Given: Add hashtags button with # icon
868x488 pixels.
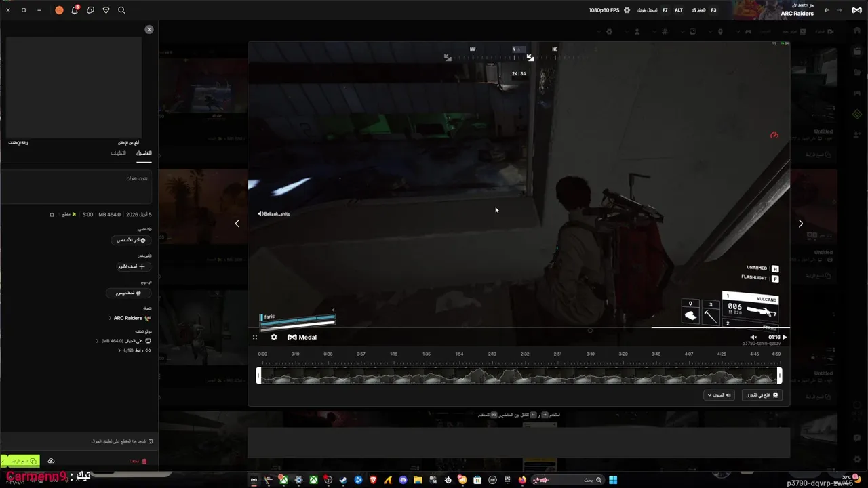Looking at the screenshot, I should click(128, 293).
